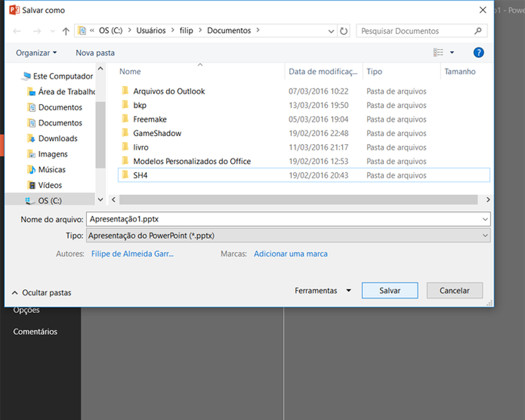The width and height of the screenshot is (525, 420).
Task: Select the SH4 folder
Action: point(140,175)
